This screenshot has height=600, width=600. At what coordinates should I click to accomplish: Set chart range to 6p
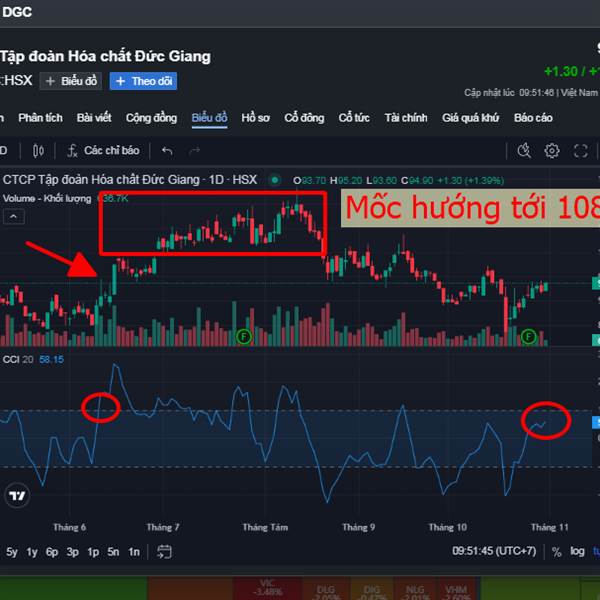tap(52, 552)
